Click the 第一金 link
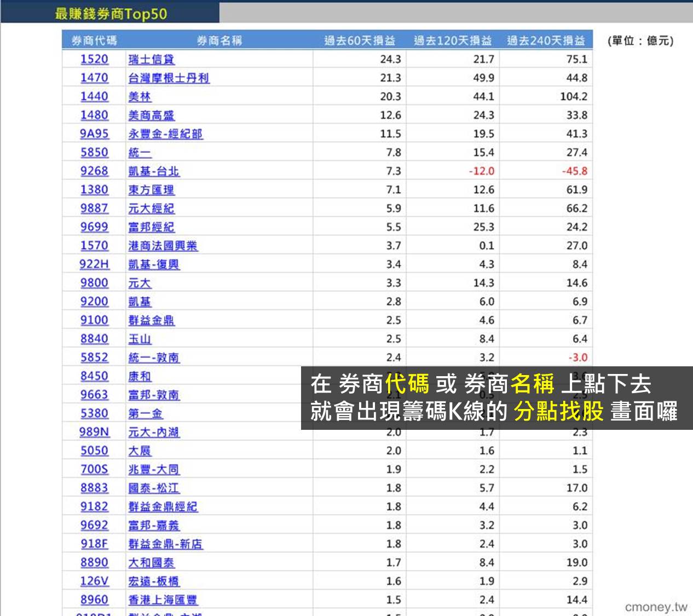The width and height of the screenshot is (693, 616). click(x=146, y=413)
